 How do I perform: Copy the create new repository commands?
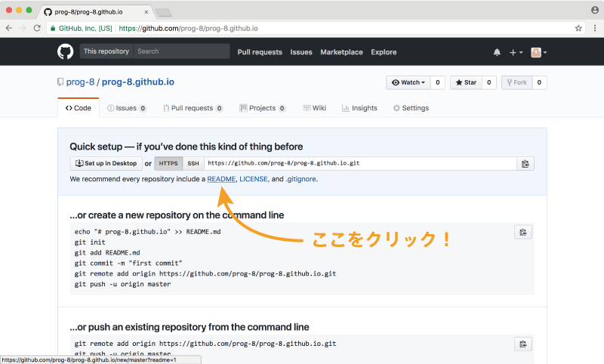(x=523, y=232)
